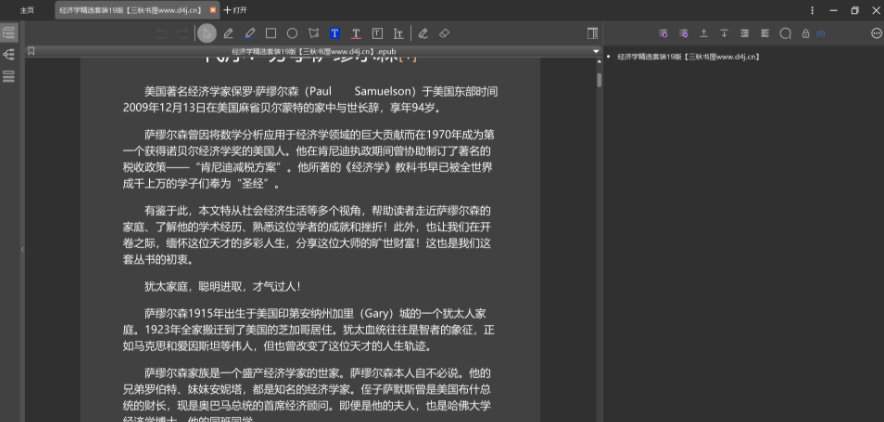Select the rectangle shape tool
Image resolution: width=884 pixels, height=422 pixels.
click(271, 34)
